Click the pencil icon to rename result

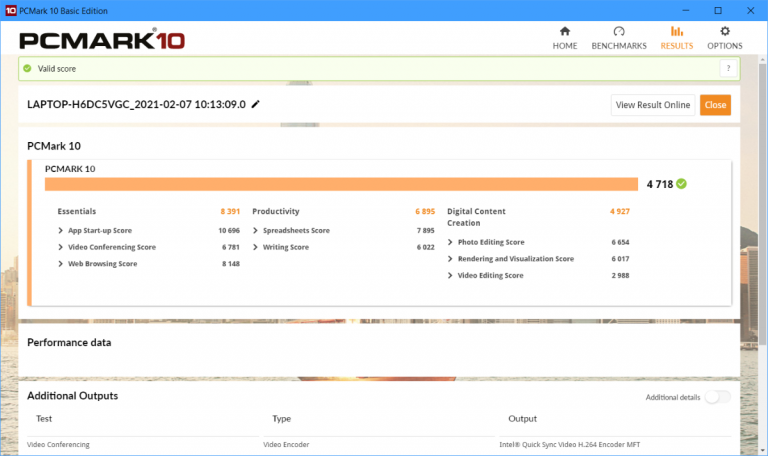click(x=256, y=104)
